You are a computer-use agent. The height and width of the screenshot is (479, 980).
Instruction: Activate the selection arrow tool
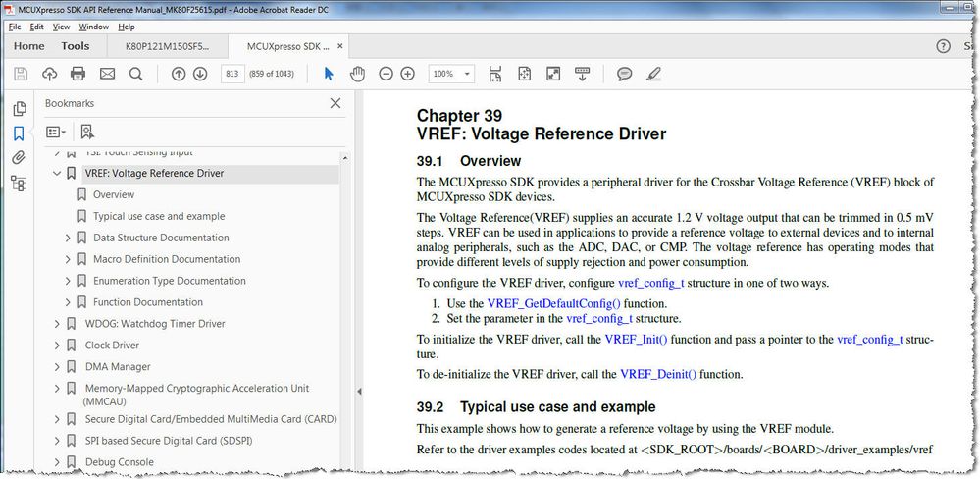point(329,74)
